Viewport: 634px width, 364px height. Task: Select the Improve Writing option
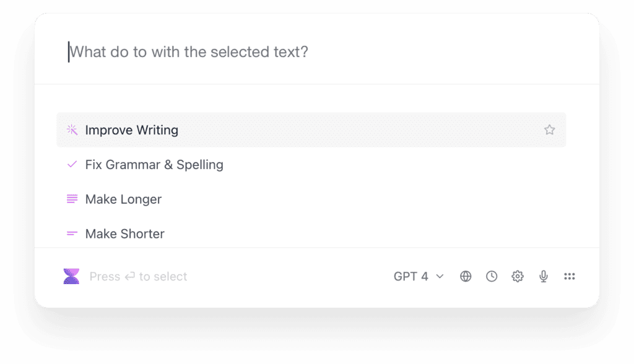point(132,130)
